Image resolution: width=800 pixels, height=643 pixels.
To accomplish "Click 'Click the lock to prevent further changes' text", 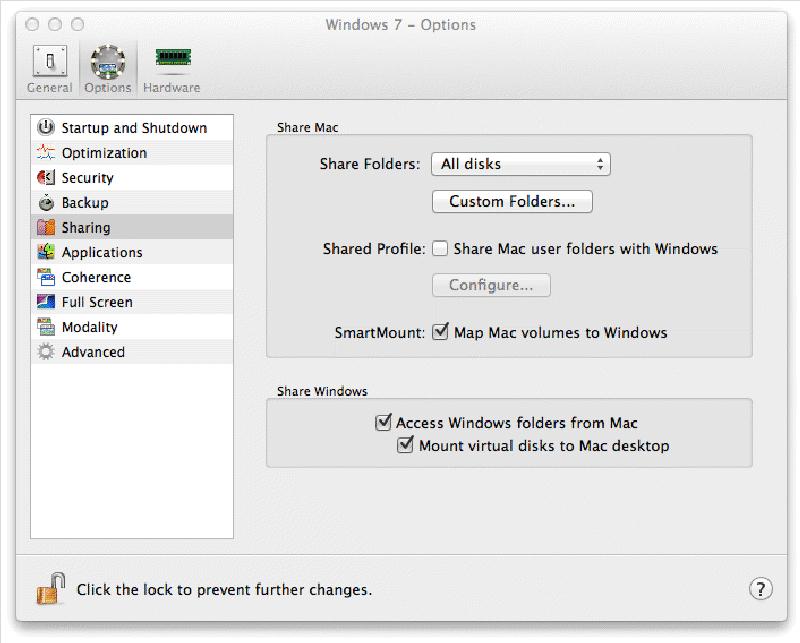I will pyautogui.click(x=224, y=589).
